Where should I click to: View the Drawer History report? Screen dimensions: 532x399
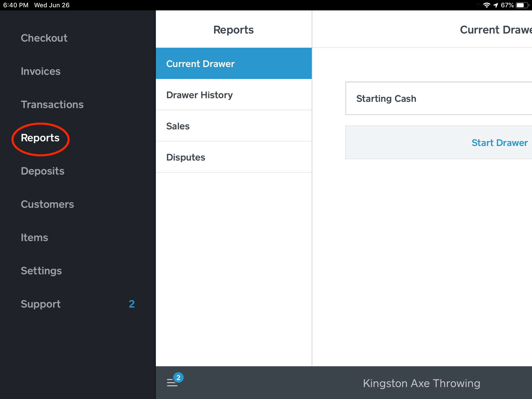click(x=234, y=95)
